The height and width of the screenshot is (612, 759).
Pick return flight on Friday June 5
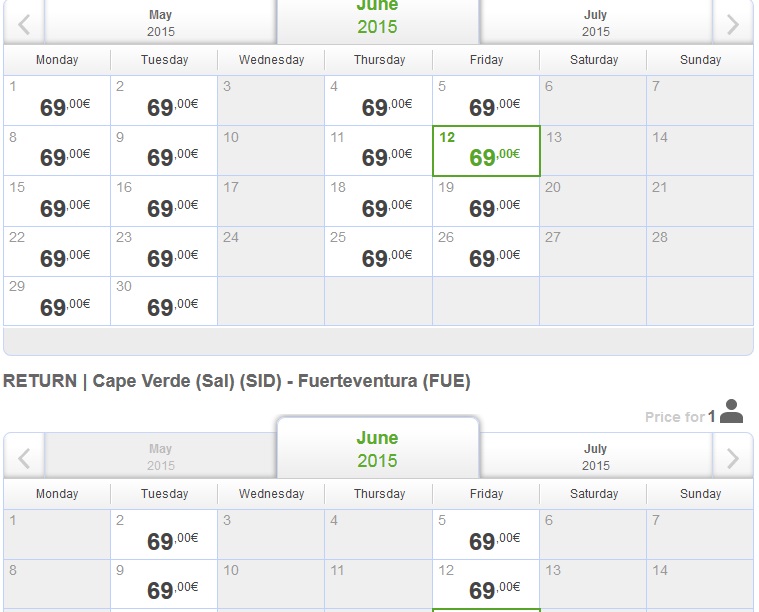(486, 535)
